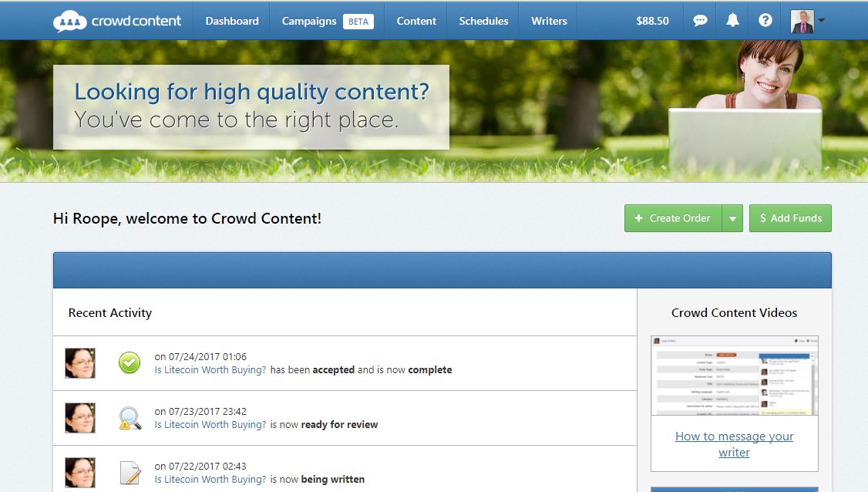868x492 pixels.
Task: Click the green checkmark accepted status icon
Action: point(130,363)
